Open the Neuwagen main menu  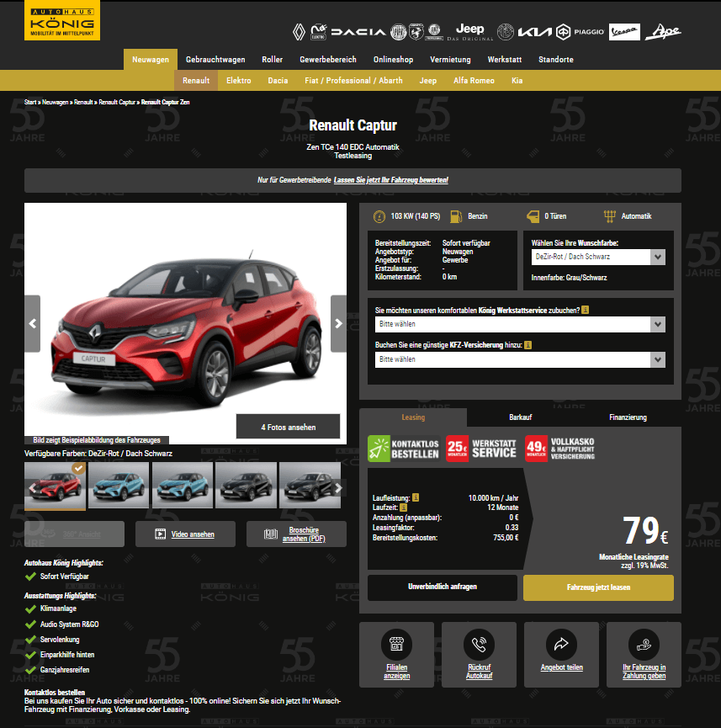[x=151, y=60]
